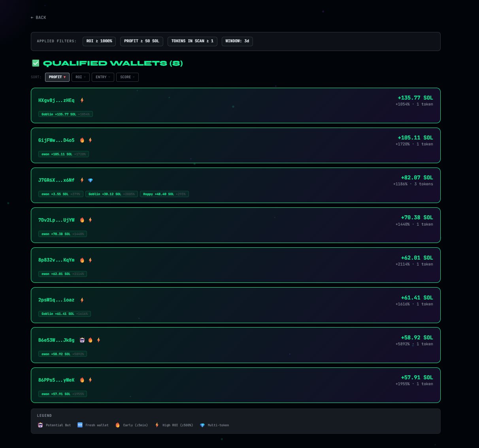Click the WINDOW: 3d filter chip
The width and height of the screenshot is (479, 448).
point(237,41)
